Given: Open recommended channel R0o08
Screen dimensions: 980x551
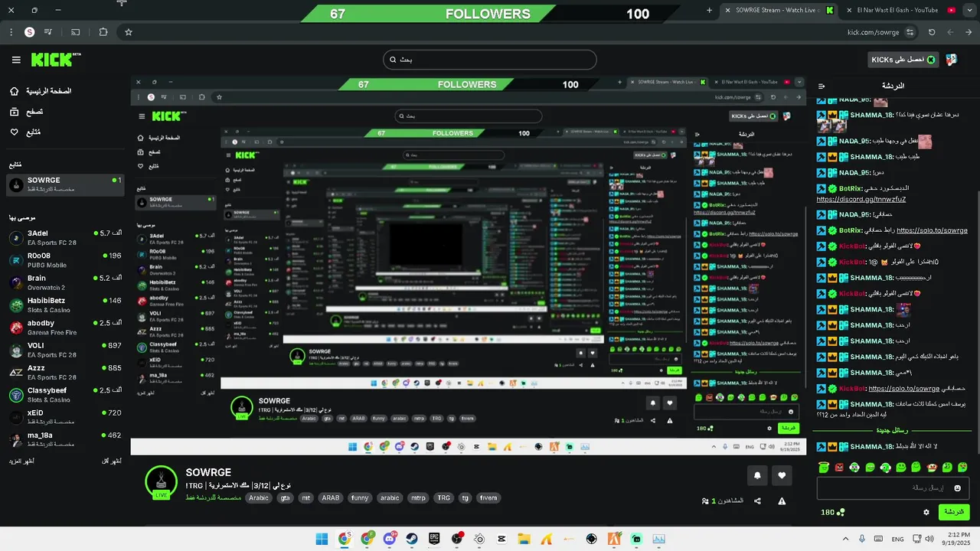Looking at the screenshot, I should (x=65, y=260).
